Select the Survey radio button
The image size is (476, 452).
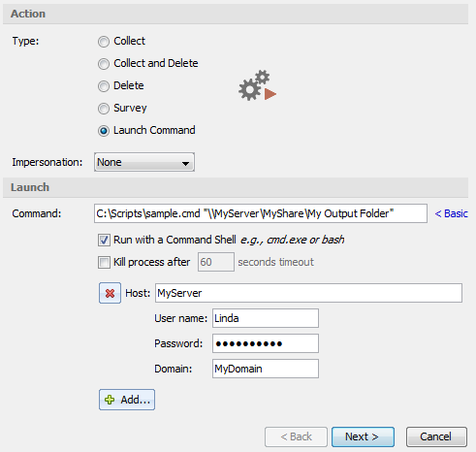pyautogui.click(x=104, y=109)
